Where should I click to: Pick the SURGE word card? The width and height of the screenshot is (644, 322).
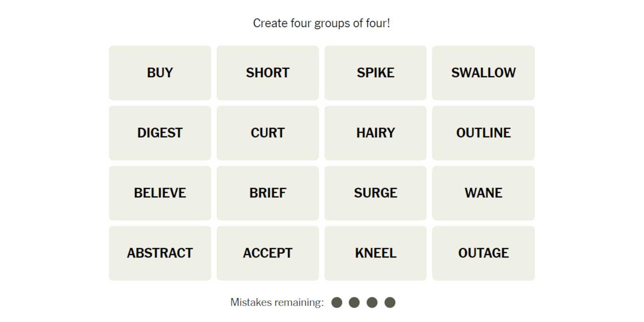pyautogui.click(x=375, y=193)
